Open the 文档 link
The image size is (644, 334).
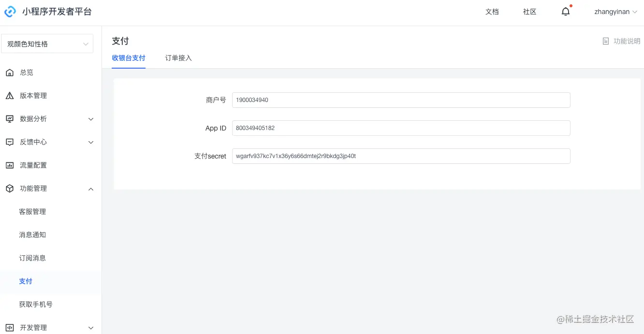tap(492, 12)
